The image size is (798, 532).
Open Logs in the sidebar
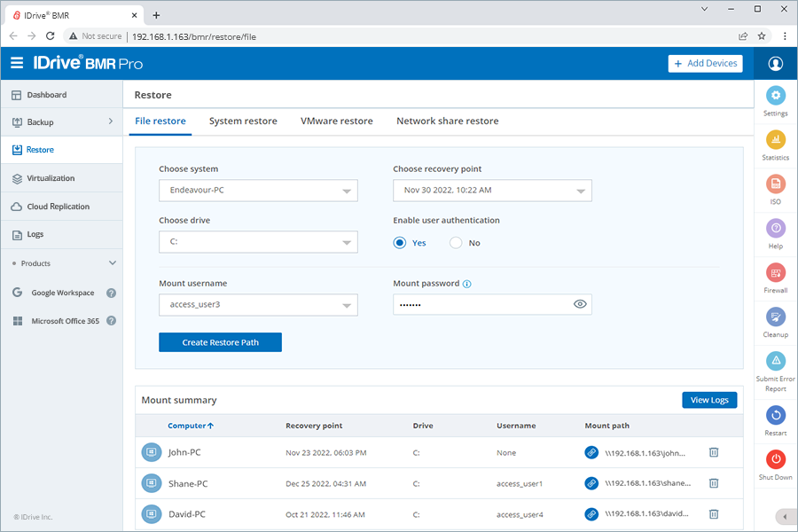point(61,234)
